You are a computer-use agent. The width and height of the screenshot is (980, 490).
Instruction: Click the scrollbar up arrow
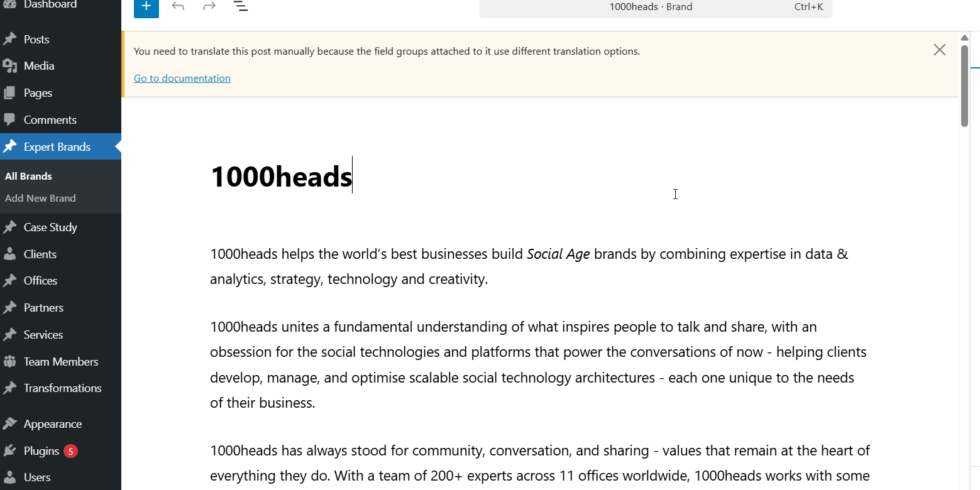(964, 38)
